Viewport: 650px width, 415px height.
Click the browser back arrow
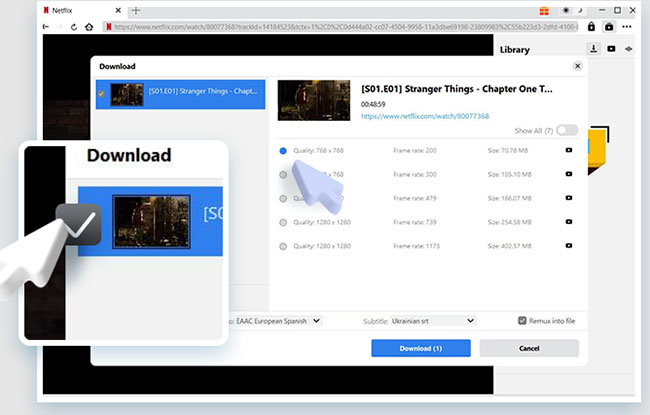point(46,27)
